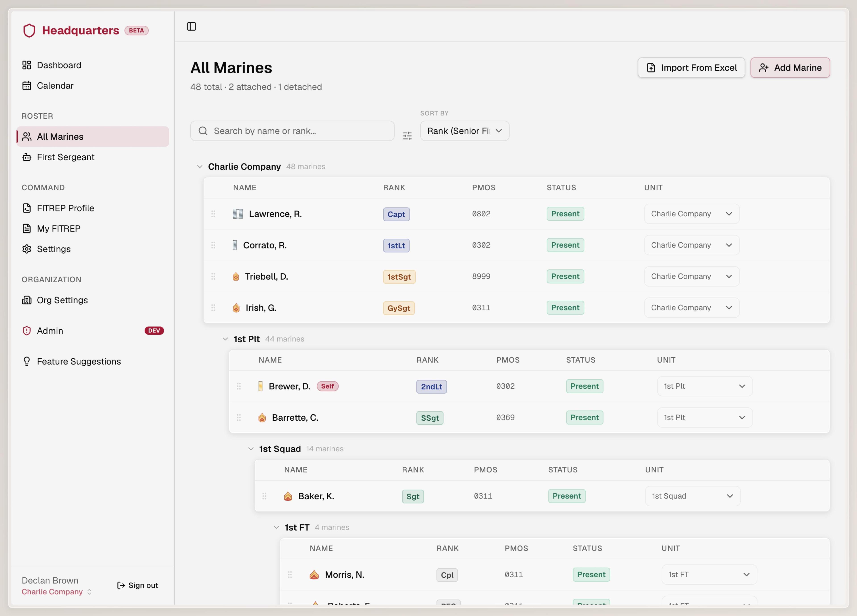
Task: Collapse the 1st Squad group
Action: 251,449
